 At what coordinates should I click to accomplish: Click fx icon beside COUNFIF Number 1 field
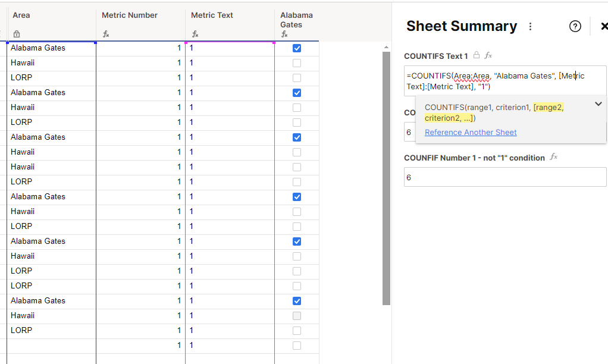click(x=554, y=156)
